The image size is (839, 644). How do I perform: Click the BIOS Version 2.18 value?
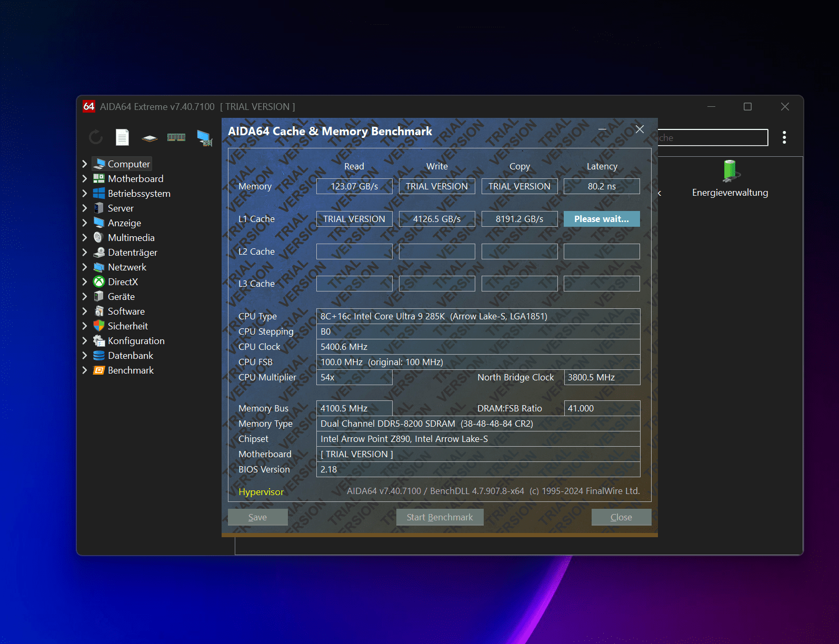tap(478, 469)
